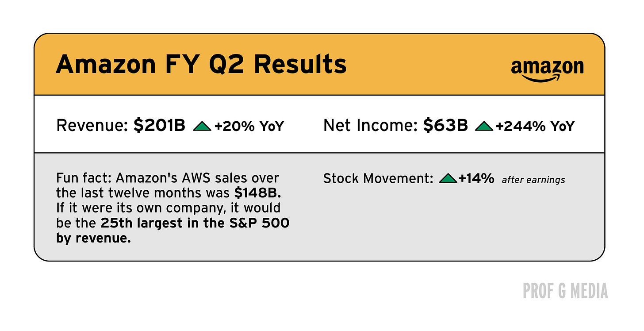Click the $63B net income figure
Image resolution: width=644 pixels, height=331 pixels.
[445, 126]
